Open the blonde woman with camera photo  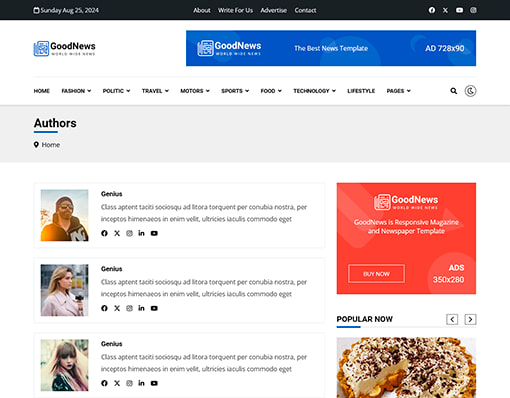(64, 290)
